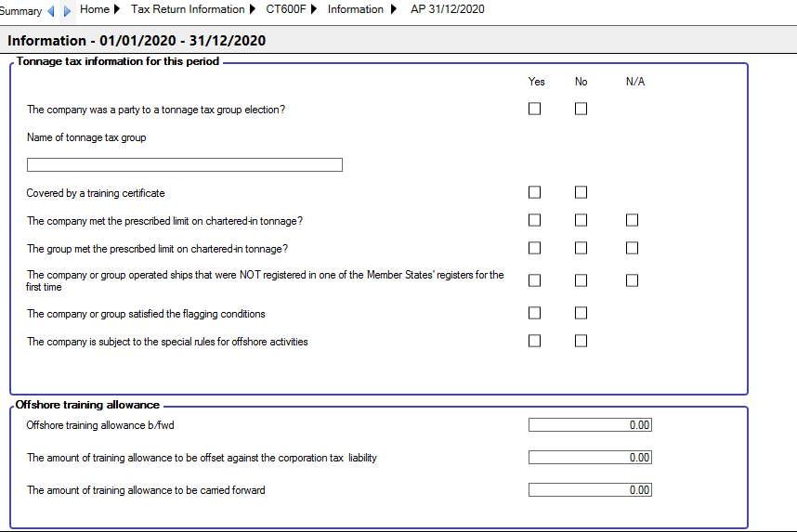Image resolution: width=797 pixels, height=532 pixels.
Task: Click the back navigation arrow icon
Action: click(51, 11)
